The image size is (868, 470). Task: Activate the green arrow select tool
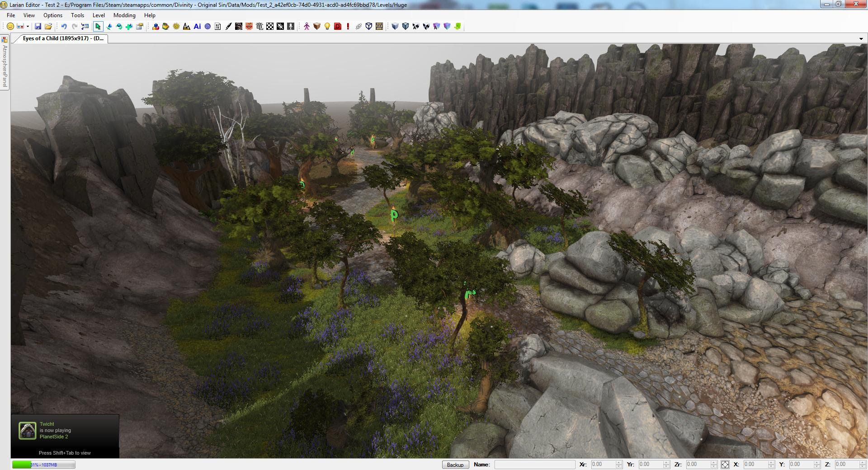tap(98, 27)
